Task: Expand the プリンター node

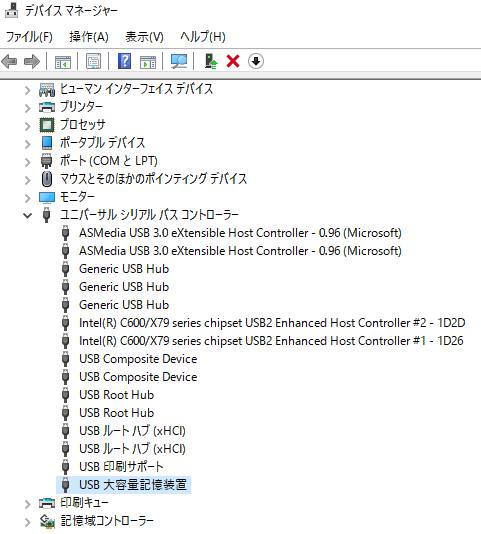Action: click(x=28, y=108)
